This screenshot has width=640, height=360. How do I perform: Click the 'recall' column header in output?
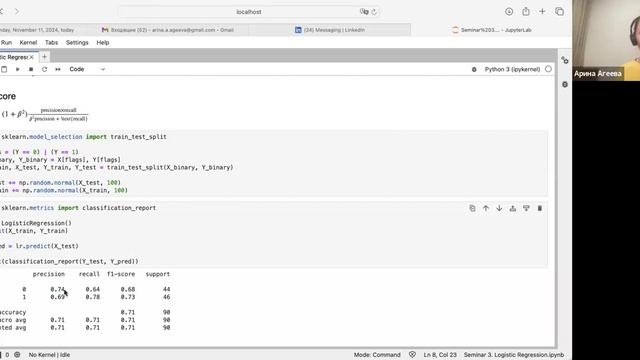(89, 274)
